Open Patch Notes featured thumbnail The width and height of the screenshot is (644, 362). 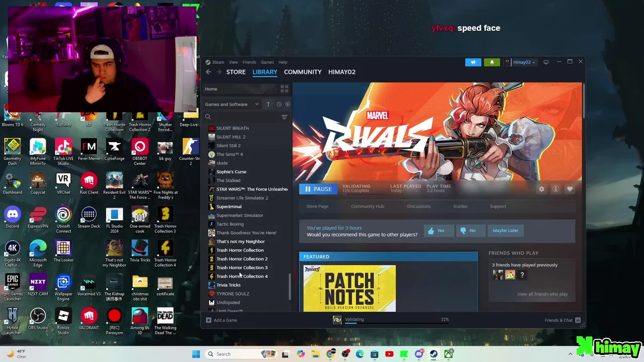pyautogui.click(x=350, y=289)
